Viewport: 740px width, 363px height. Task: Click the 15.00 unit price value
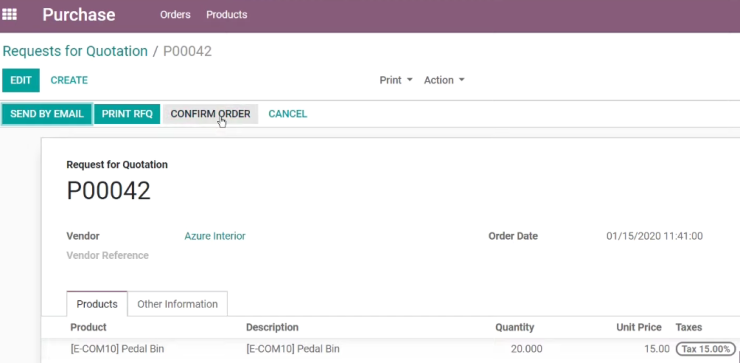pyautogui.click(x=656, y=349)
